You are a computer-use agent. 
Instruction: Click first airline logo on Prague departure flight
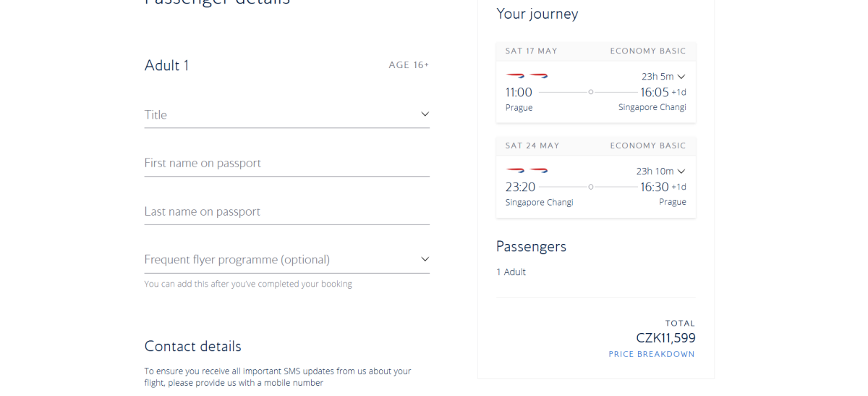pos(515,75)
